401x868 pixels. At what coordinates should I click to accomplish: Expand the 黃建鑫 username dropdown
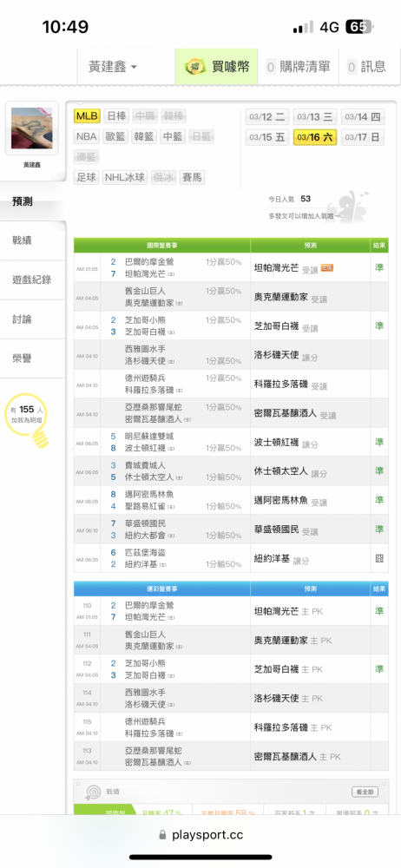[x=113, y=67]
